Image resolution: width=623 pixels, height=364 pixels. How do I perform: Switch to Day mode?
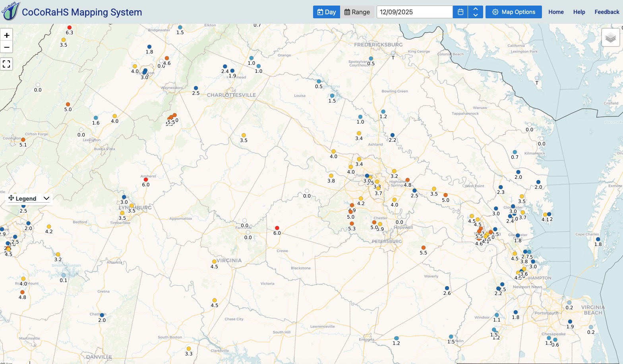coord(326,12)
